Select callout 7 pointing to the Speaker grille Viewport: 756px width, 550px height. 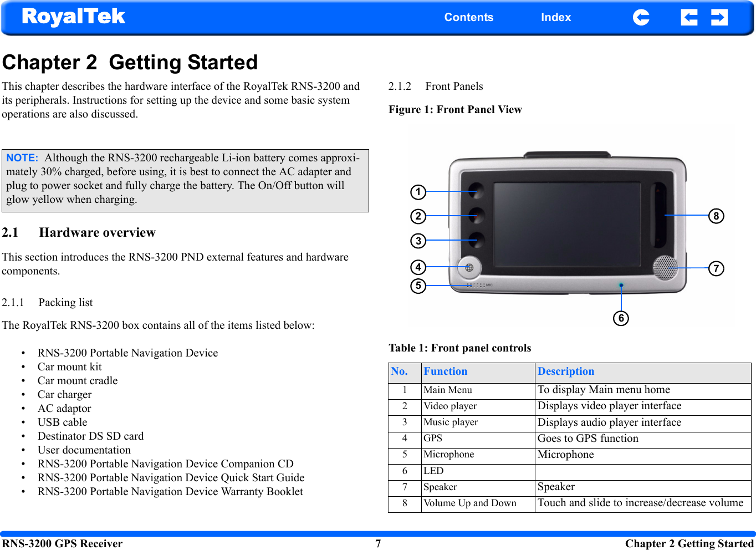pos(716,268)
